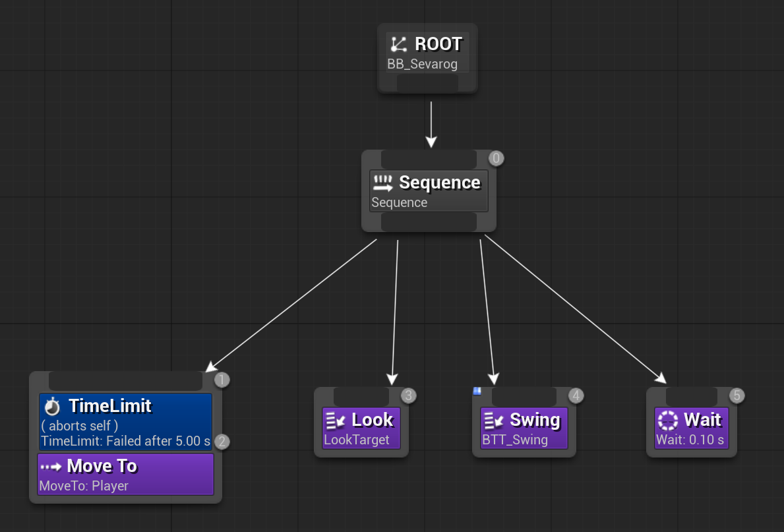The image size is (784, 532).
Task: Select the Move To task title
Action: (102, 466)
